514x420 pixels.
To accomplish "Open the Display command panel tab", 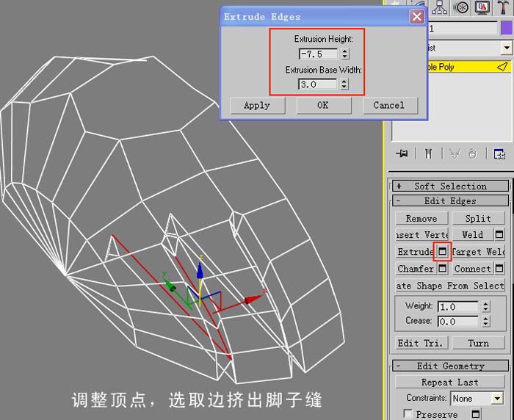I will coord(482,7).
